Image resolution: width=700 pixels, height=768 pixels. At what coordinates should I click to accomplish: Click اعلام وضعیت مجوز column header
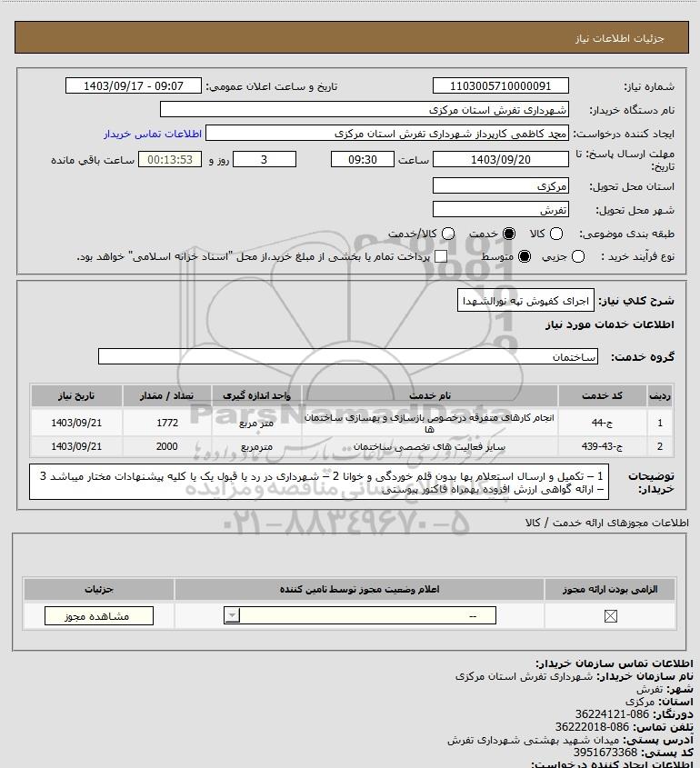pos(360,589)
